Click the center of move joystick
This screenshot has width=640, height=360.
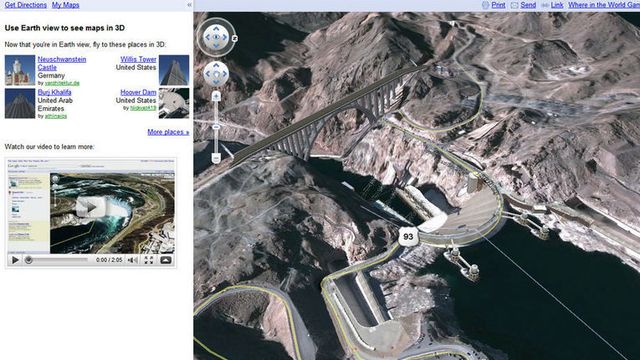point(216,74)
